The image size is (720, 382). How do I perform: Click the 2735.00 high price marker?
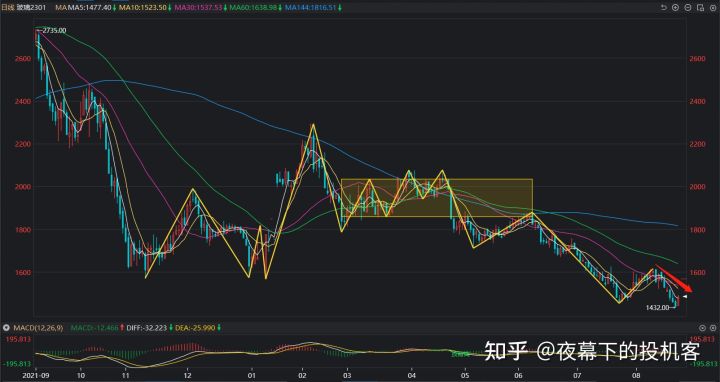(x=54, y=30)
